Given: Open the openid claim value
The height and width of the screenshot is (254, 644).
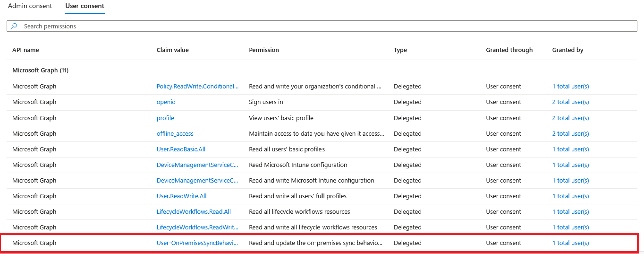Looking at the screenshot, I should [166, 102].
